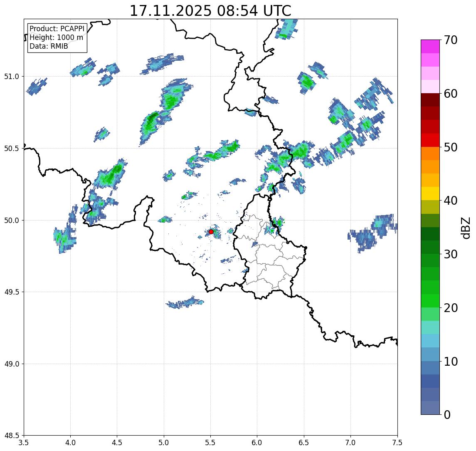
Task: Click the 'Data: RMIB' legend line
Action: [49, 46]
